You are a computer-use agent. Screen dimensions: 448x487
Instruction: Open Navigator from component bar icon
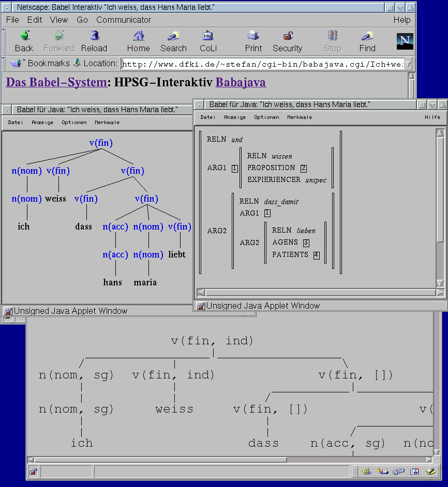pos(366,471)
